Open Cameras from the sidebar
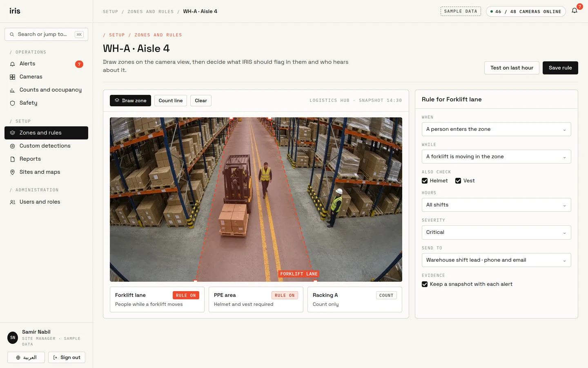 pyautogui.click(x=46, y=77)
